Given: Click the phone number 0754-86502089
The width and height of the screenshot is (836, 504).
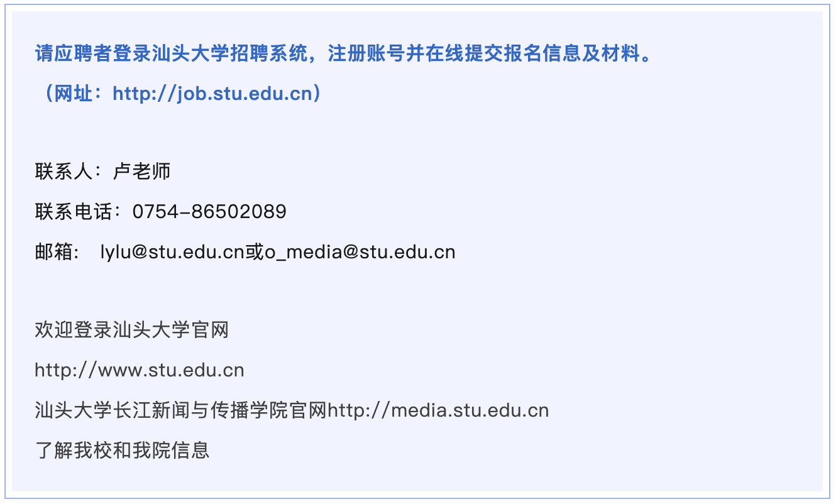Looking at the screenshot, I should click(209, 212).
